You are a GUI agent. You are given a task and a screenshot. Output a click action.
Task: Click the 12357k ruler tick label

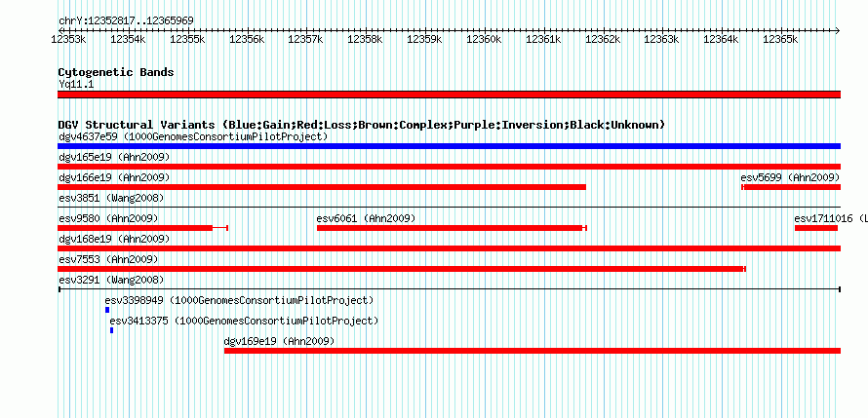tap(305, 39)
